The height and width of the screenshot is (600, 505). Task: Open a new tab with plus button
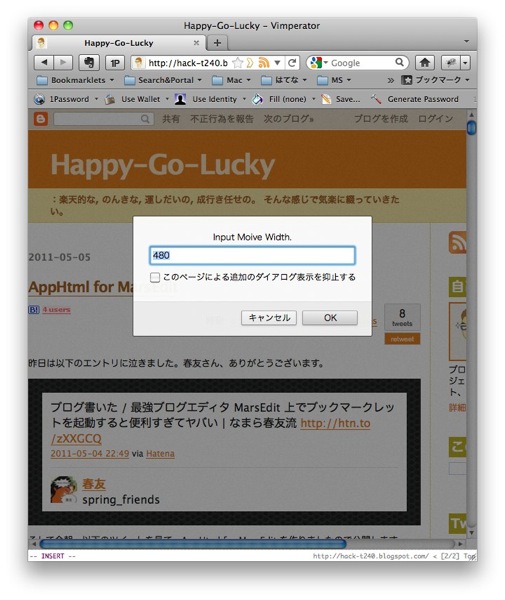(217, 43)
